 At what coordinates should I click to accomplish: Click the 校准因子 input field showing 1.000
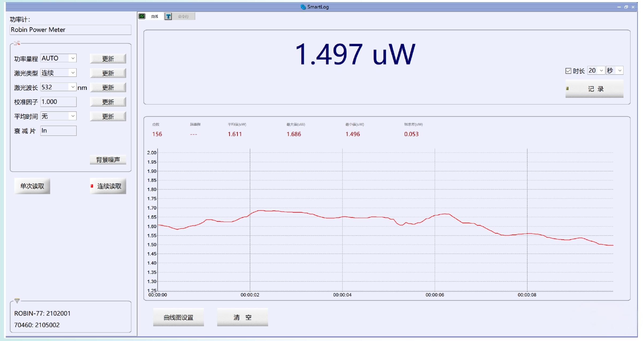[x=58, y=102]
